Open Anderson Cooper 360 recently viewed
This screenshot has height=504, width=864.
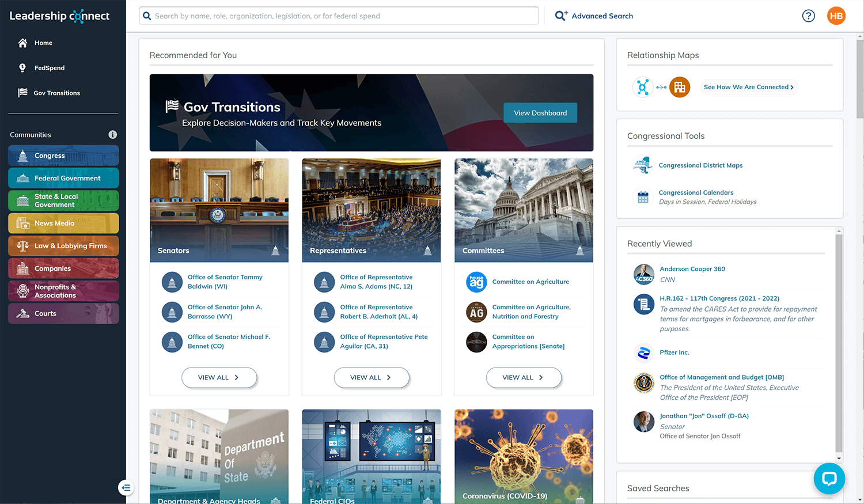692,269
